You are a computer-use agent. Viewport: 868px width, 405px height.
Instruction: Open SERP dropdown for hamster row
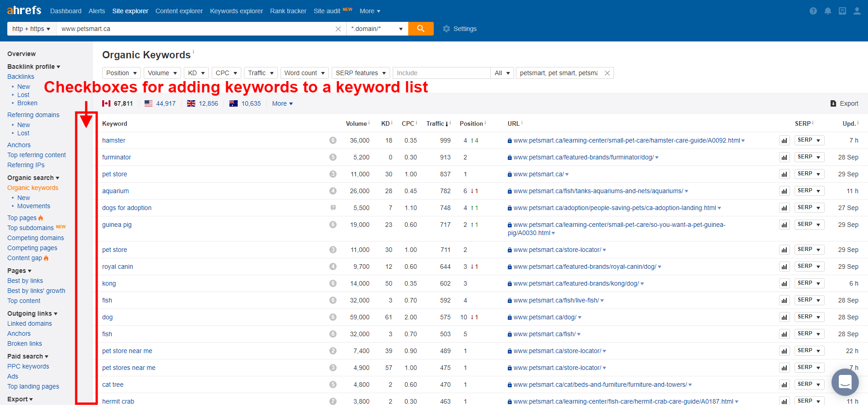(809, 140)
